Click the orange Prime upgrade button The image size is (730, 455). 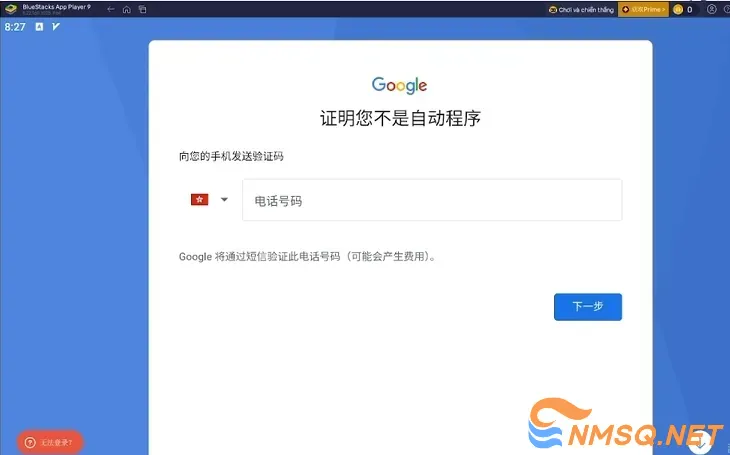[643, 9]
